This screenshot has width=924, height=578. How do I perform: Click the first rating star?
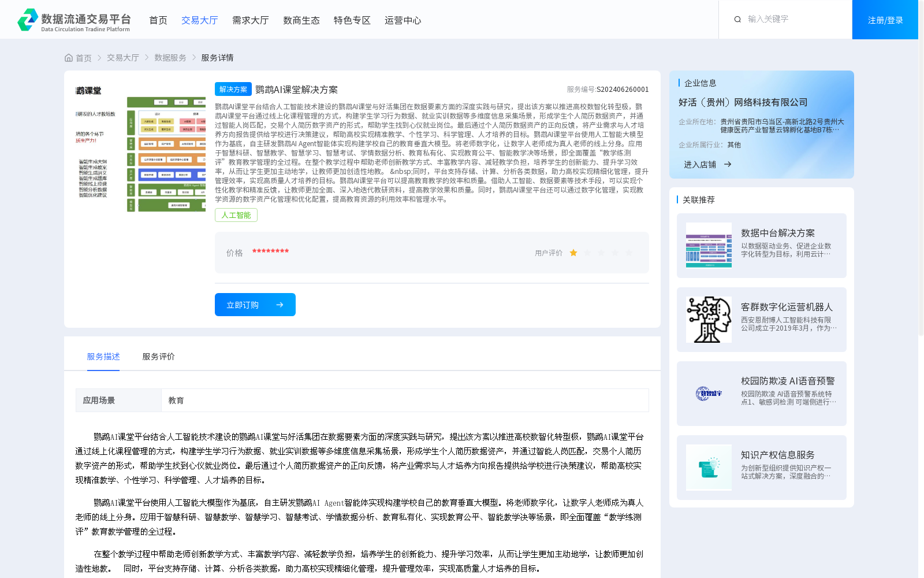(573, 253)
